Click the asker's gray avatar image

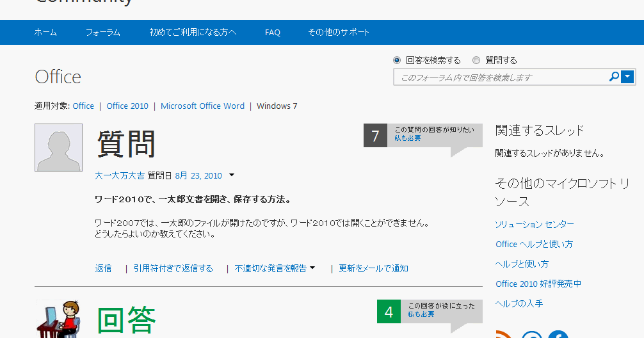tap(58, 147)
